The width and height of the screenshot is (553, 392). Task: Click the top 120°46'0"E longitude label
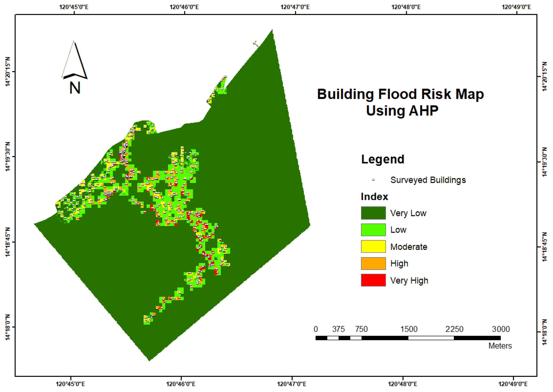184,7
